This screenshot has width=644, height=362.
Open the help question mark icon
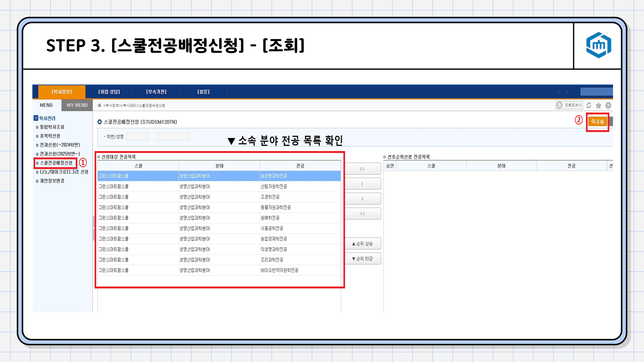[x=608, y=105]
